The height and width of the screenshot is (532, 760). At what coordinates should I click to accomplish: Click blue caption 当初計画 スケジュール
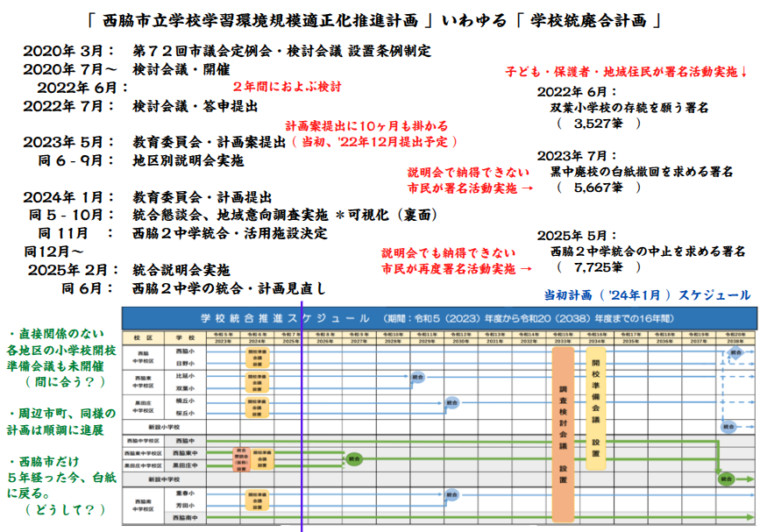click(647, 296)
